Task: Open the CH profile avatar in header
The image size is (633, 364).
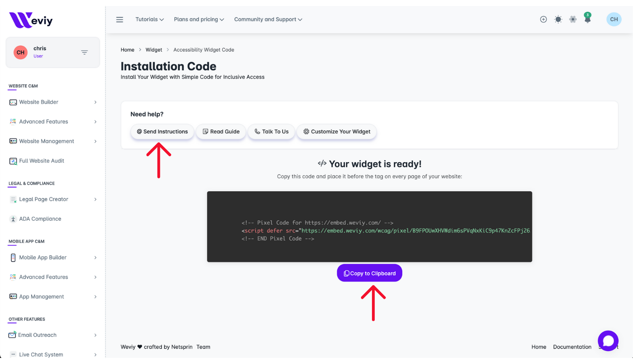Action: tap(614, 19)
